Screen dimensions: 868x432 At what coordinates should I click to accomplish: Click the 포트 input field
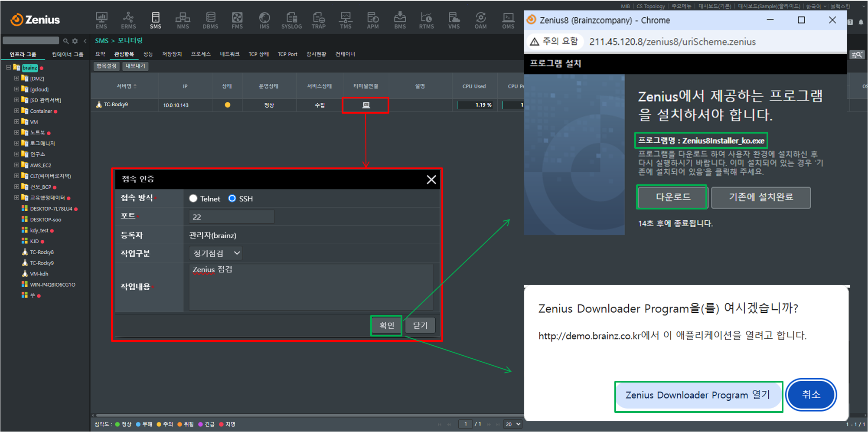click(232, 217)
